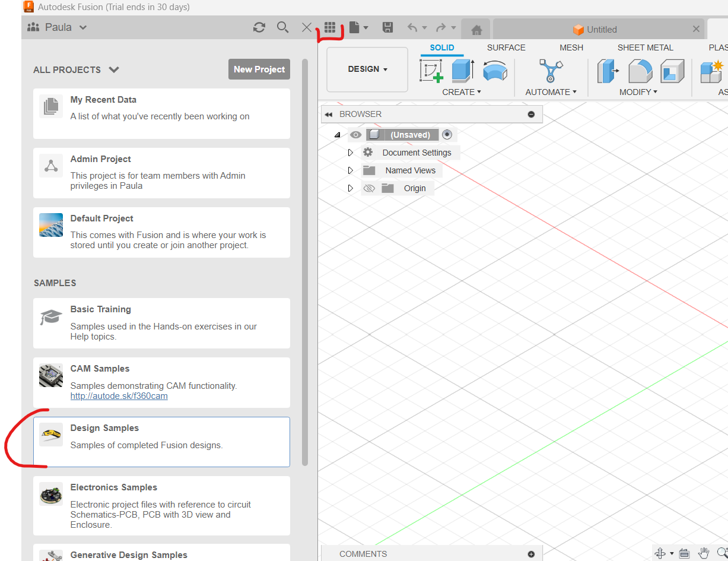The width and height of the screenshot is (728, 561).
Task: Expand the ALL PROJECTS dropdown
Action: [77, 69]
